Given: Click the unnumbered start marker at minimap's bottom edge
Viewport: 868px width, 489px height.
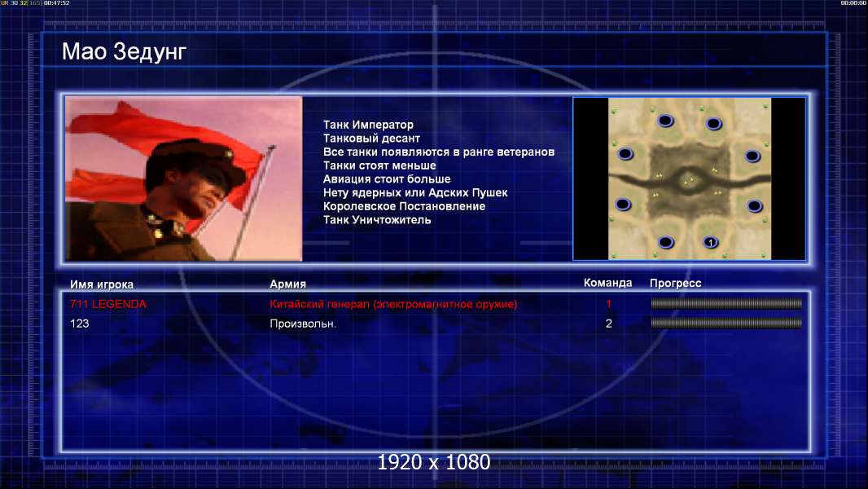Looking at the screenshot, I should pos(666,241).
